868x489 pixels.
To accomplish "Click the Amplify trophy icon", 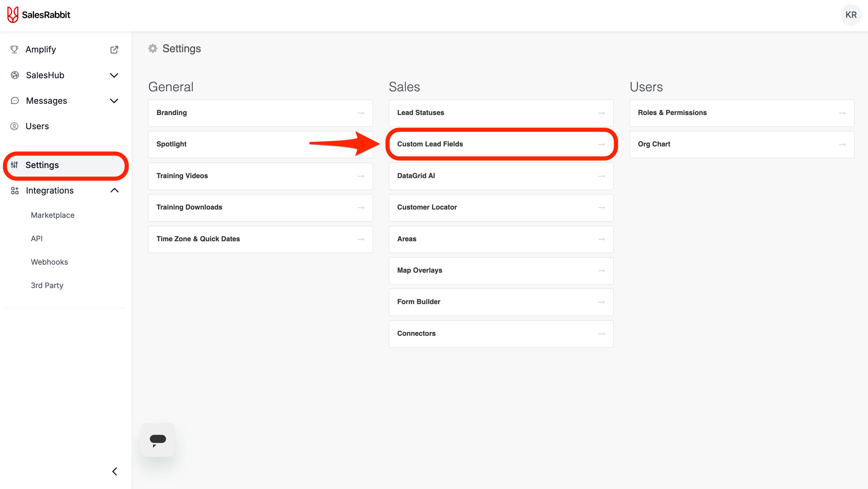I will pos(14,49).
